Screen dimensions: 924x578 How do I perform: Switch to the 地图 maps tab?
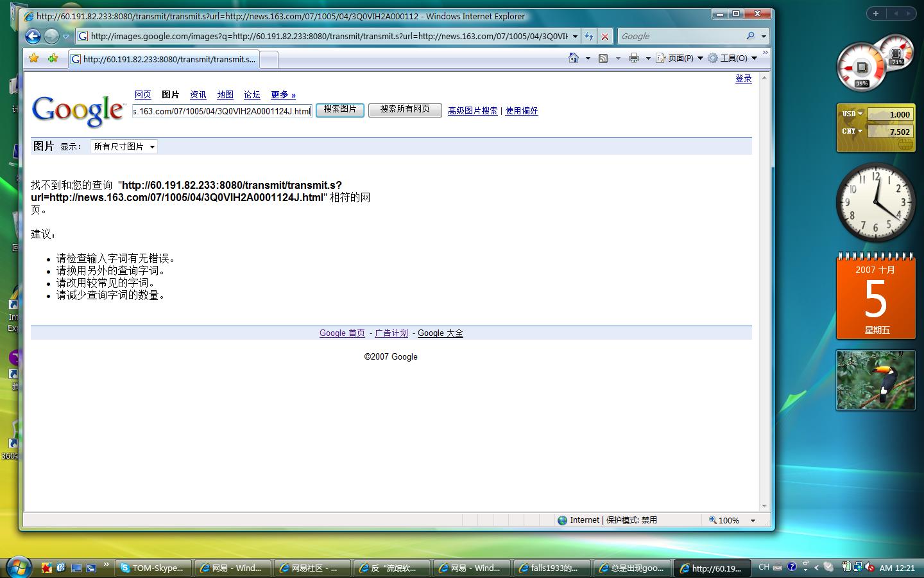pyautogui.click(x=225, y=94)
